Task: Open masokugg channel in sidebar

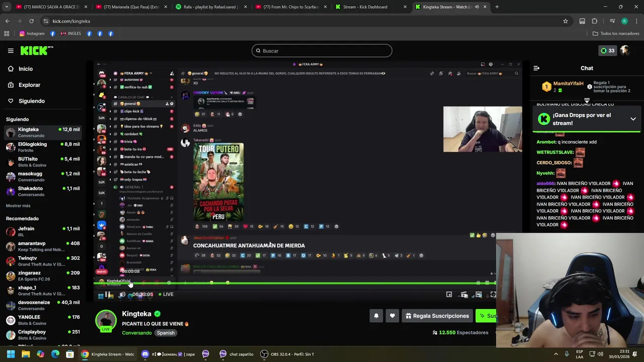Action: 43,176
